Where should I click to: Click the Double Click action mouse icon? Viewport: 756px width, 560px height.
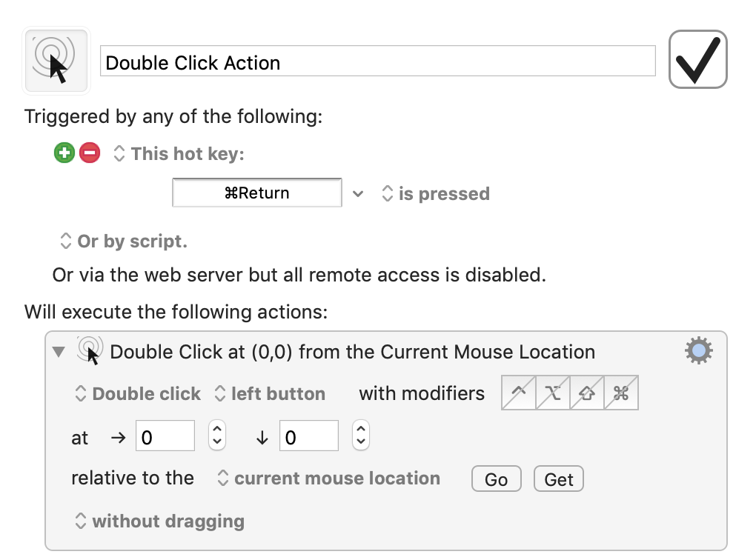[90, 350]
